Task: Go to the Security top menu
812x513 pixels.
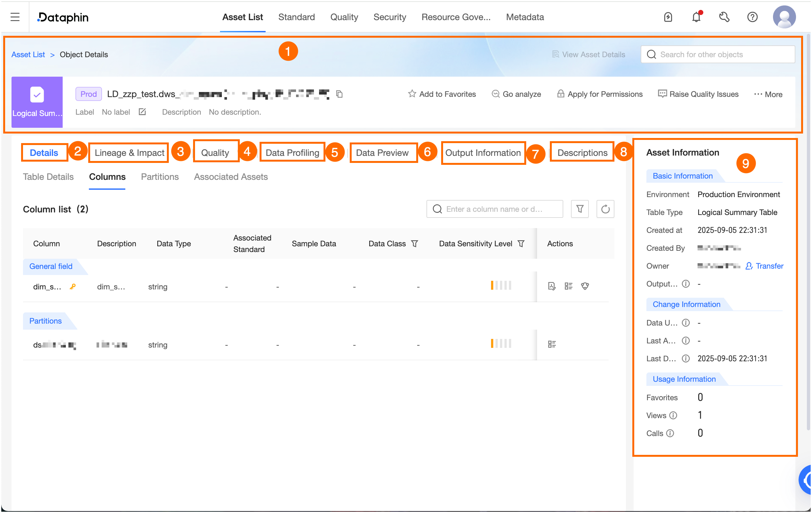Action: tap(389, 17)
